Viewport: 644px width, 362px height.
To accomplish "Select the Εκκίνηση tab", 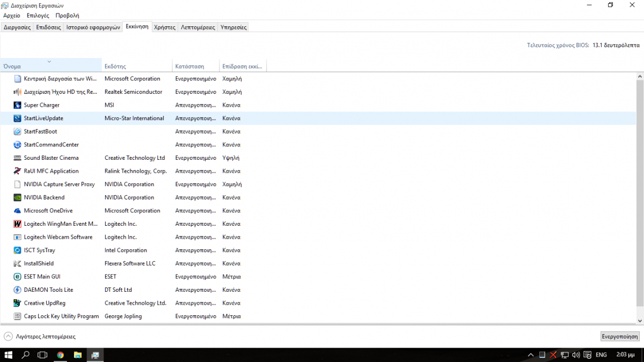I will (x=137, y=26).
